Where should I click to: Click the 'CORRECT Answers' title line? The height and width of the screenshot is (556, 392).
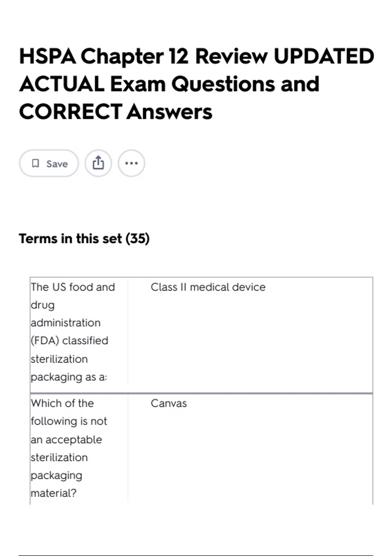coord(116,112)
